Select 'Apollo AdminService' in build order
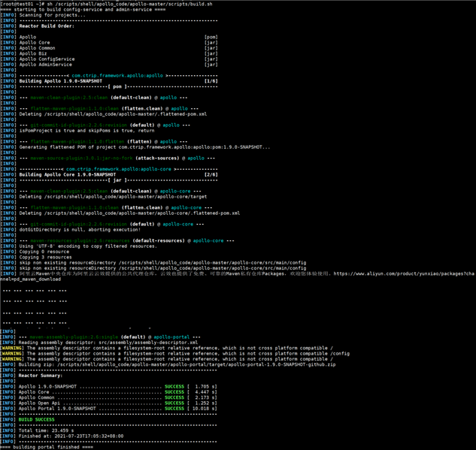The height and width of the screenshot is (450, 476). click(46, 65)
